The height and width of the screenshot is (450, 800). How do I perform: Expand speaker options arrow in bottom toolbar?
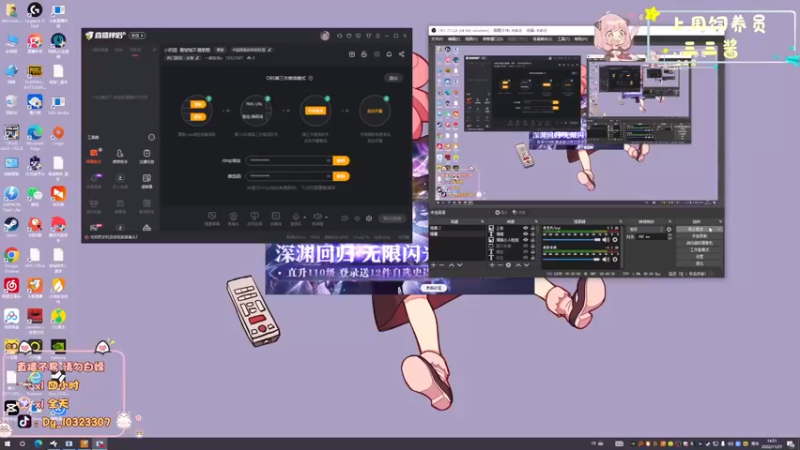click(326, 217)
